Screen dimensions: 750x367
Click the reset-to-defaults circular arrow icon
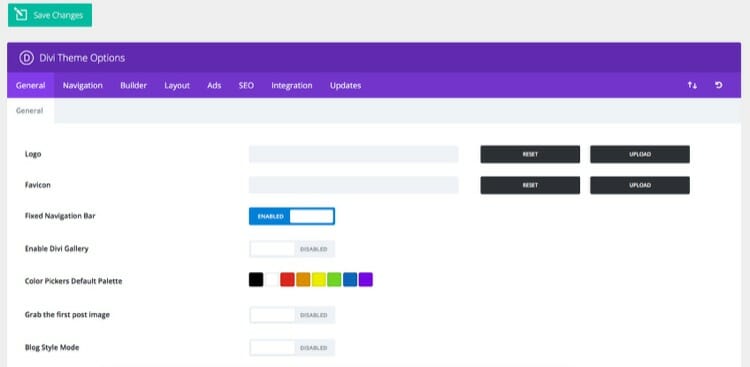click(718, 85)
